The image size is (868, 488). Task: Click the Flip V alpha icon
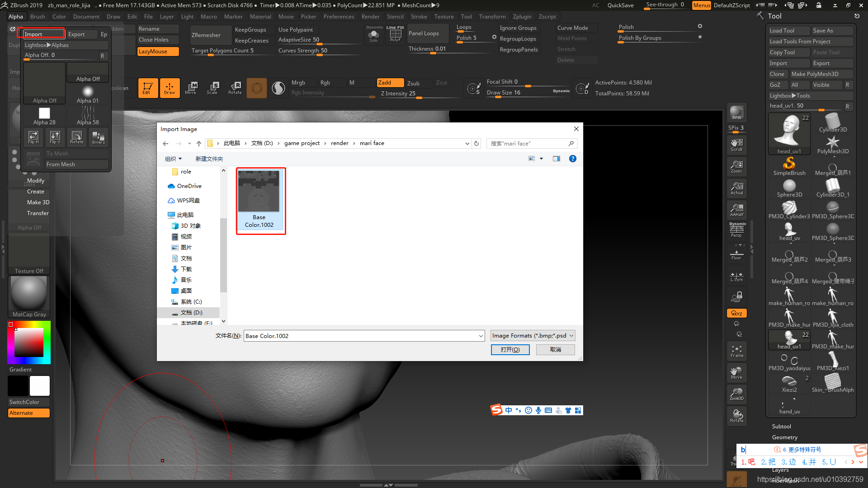(55, 137)
